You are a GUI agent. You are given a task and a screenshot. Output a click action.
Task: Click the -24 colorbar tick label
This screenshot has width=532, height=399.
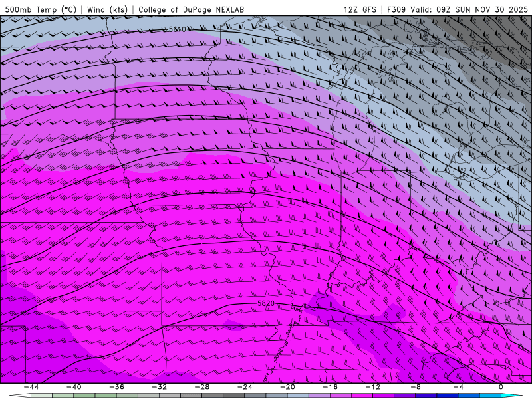245,387
